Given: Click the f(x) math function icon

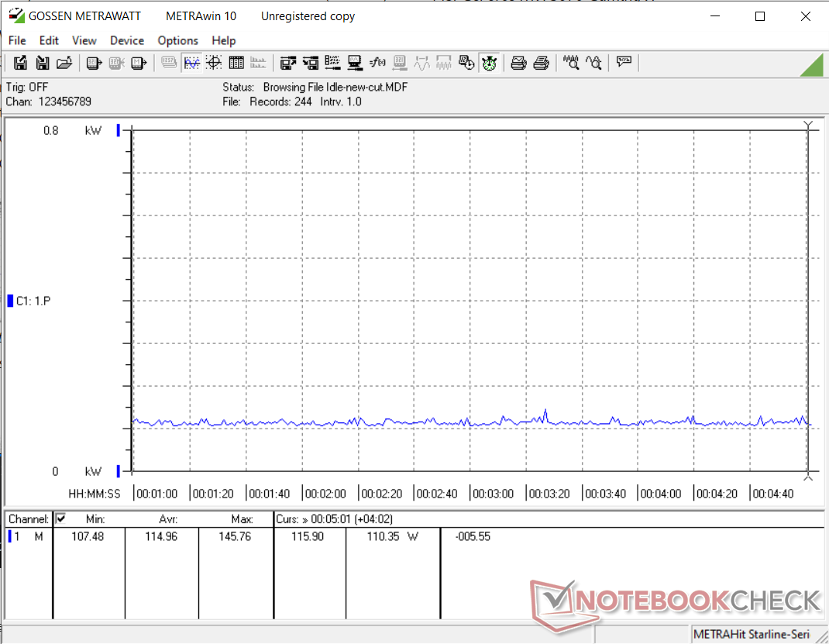Looking at the screenshot, I should pyautogui.click(x=377, y=63).
